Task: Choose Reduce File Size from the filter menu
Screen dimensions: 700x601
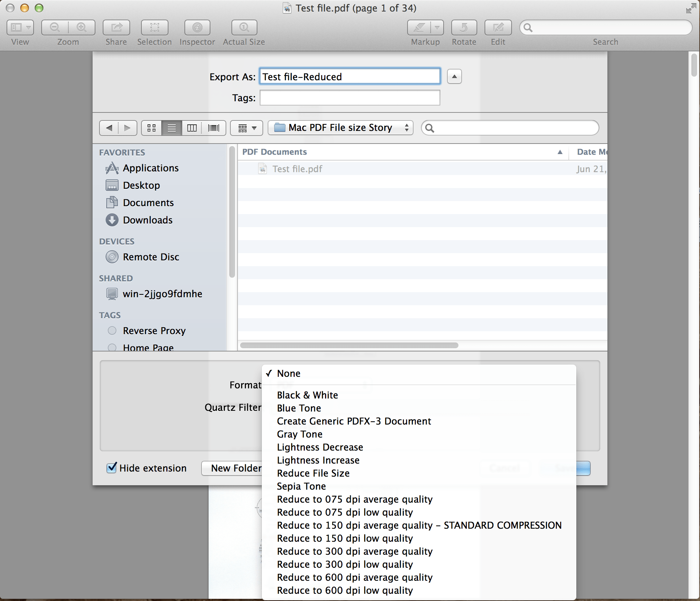Action: (313, 473)
